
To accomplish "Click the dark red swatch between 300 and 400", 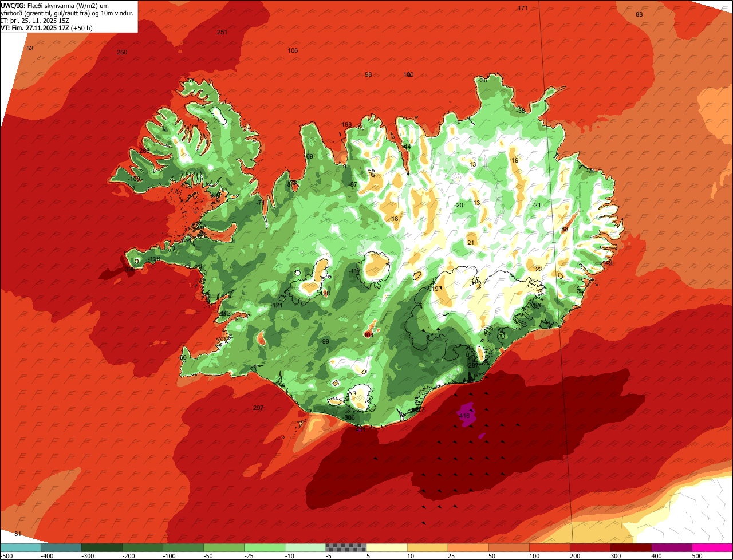I will click(630, 547).
